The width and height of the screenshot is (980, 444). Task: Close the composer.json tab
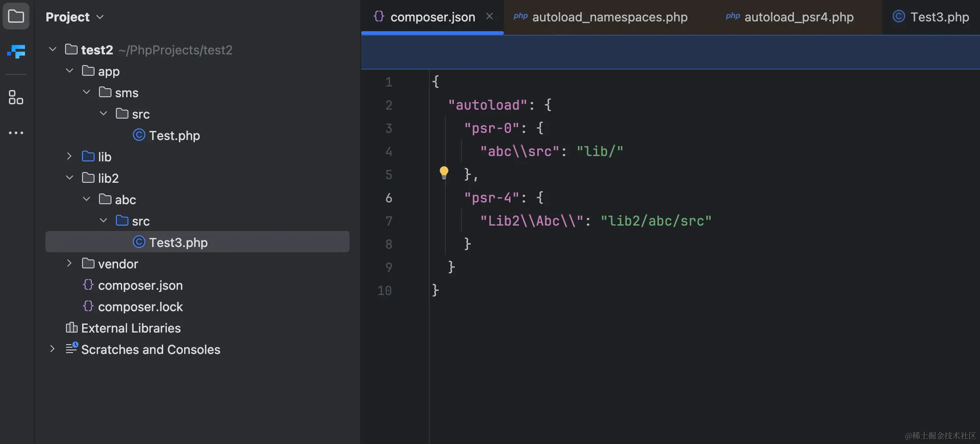(490, 16)
